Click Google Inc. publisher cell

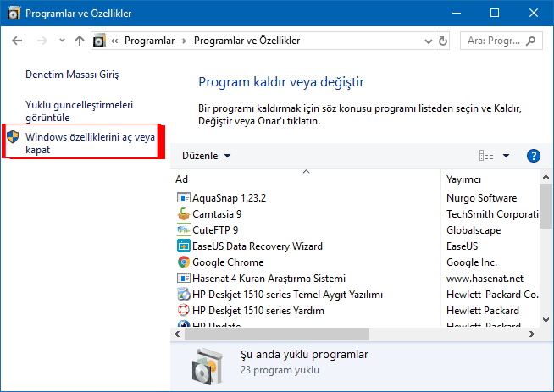[x=472, y=262]
